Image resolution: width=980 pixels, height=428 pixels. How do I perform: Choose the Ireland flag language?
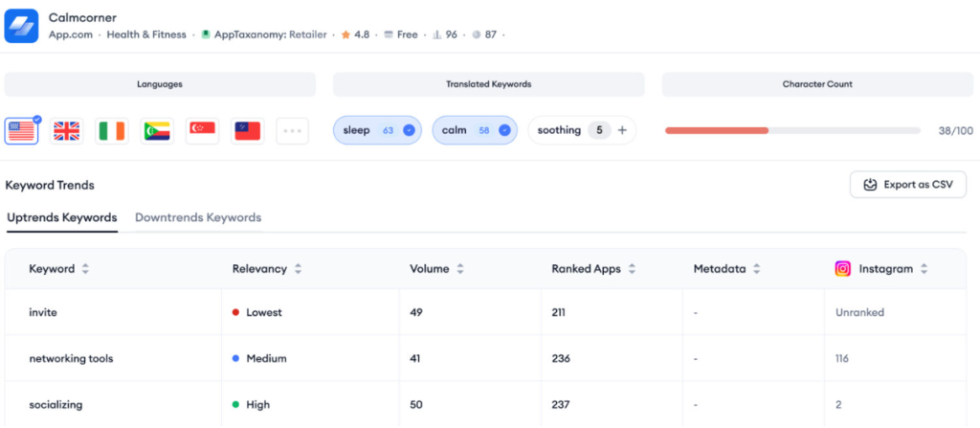click(x=112, y=130)
